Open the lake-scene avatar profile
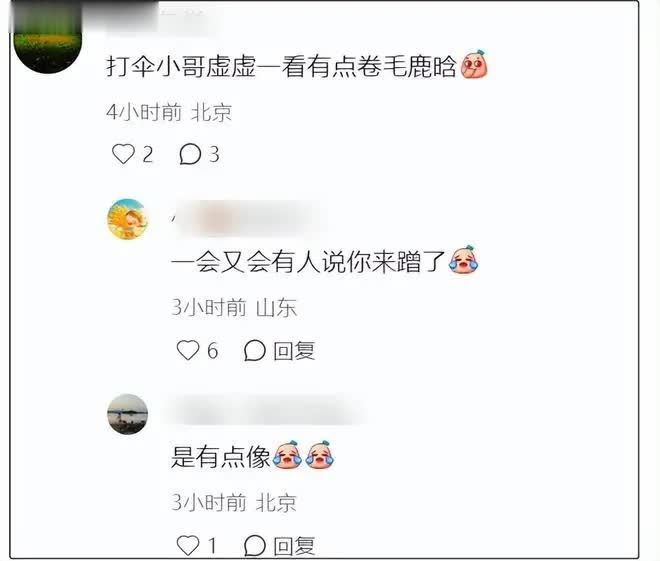This screenshot has width=660, height=561. [x=128, y=414]
